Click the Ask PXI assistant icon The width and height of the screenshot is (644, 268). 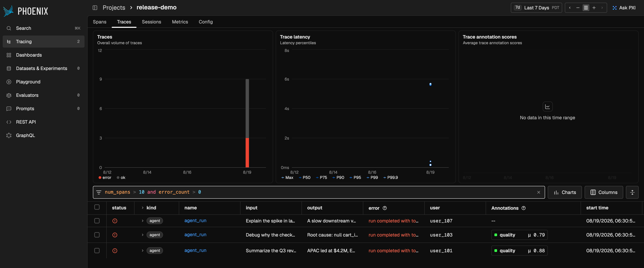614,8
